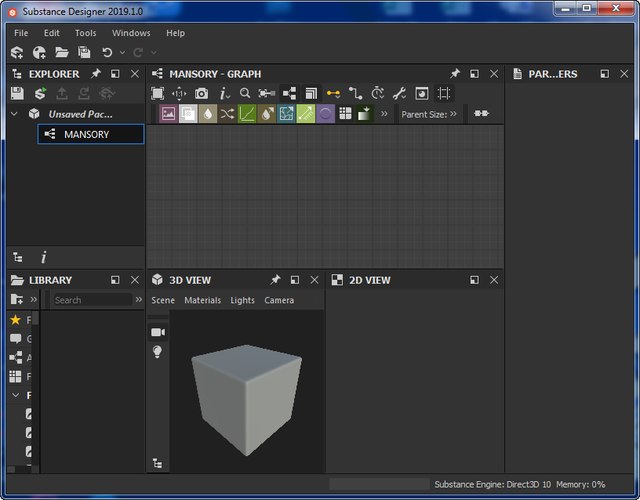640x500 pixels.
Task: Add a Blend node from the shuffle icon
Action: point(227,114)
